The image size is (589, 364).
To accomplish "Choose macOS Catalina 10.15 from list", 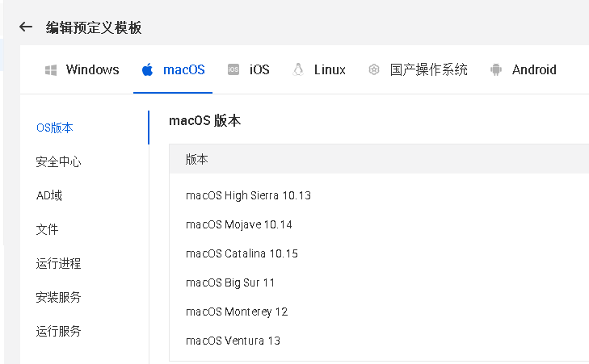I will coord(242,253).
